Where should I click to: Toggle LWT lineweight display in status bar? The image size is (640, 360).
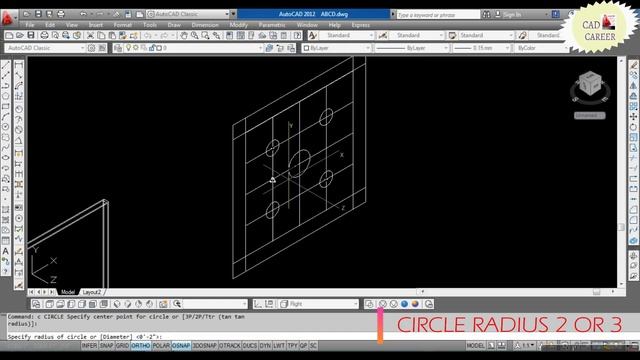click(x=279, y=346)
